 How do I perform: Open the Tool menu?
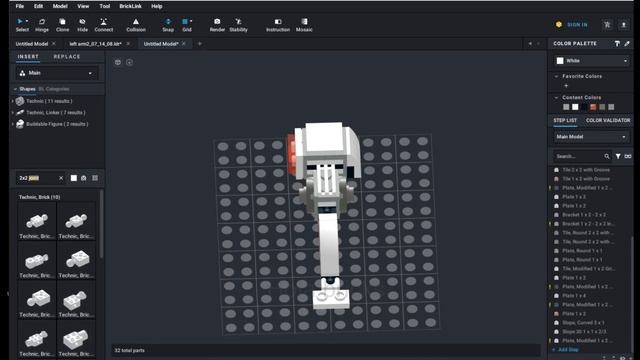(105, 6)
